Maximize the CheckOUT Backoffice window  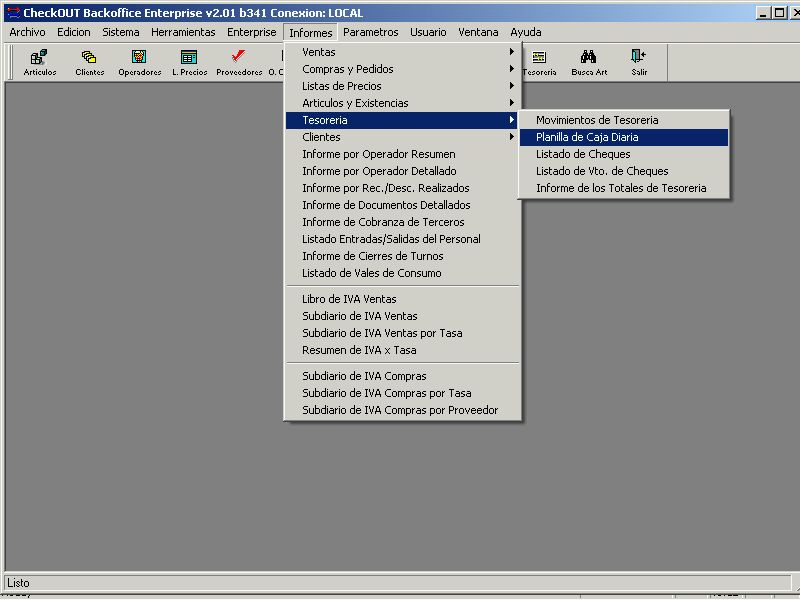point(779,13)
